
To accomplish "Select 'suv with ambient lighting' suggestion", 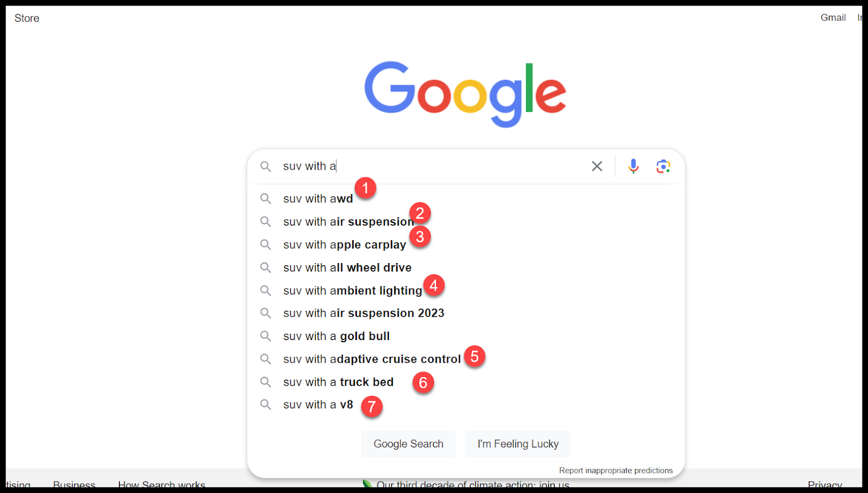I will [x=352, y=291].
